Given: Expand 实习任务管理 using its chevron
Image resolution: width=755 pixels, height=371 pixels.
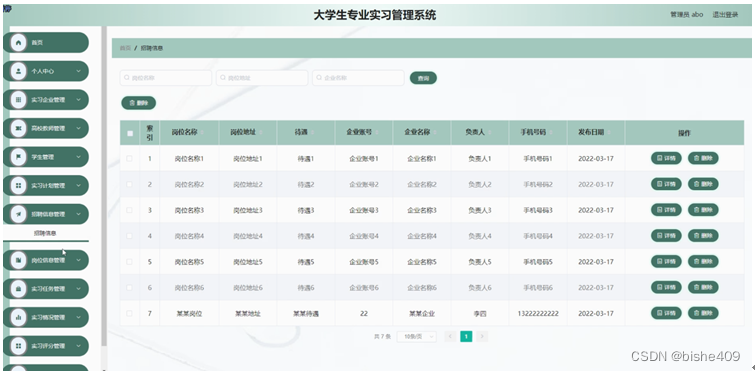Looking at the screenshot, I should pyautogui.click(x=78, y=289).
